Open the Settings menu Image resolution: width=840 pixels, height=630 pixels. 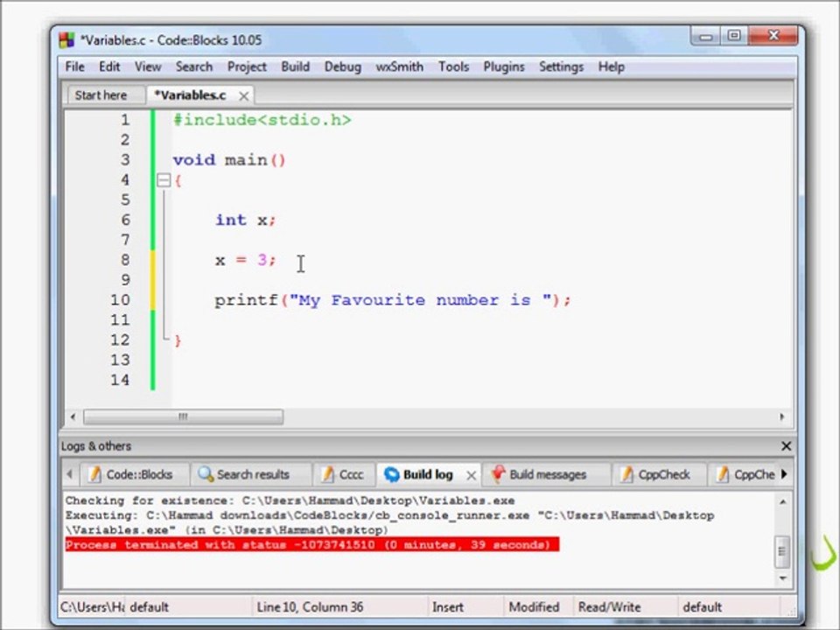pos(562,67)
